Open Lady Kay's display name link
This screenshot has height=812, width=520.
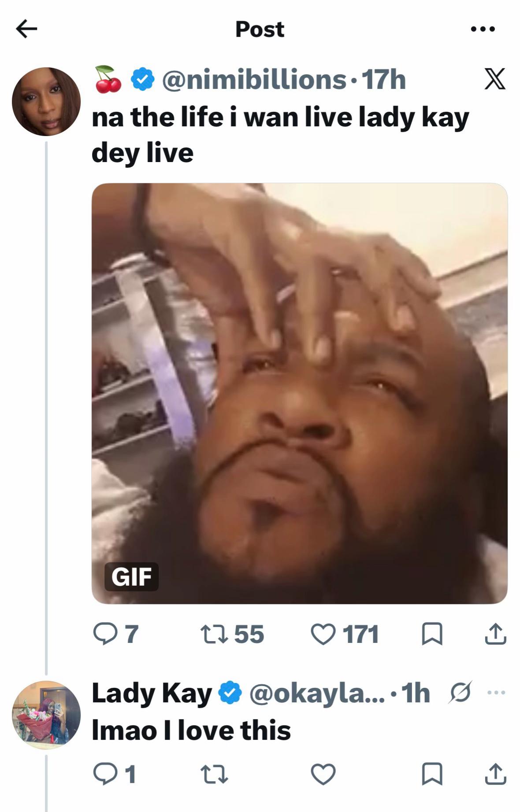tap(152, 693)
